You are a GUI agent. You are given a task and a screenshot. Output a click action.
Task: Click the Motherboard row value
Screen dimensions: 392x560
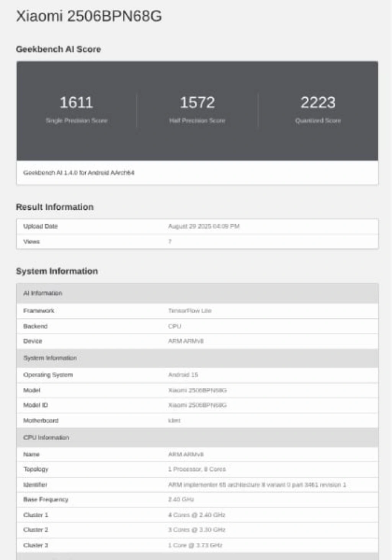coord(174,420)
